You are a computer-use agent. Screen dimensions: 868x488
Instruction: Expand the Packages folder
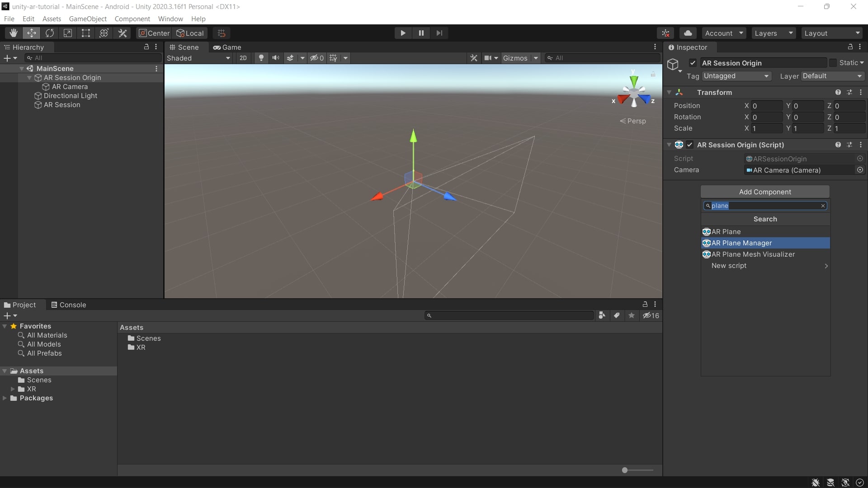[x=5, y=398]
